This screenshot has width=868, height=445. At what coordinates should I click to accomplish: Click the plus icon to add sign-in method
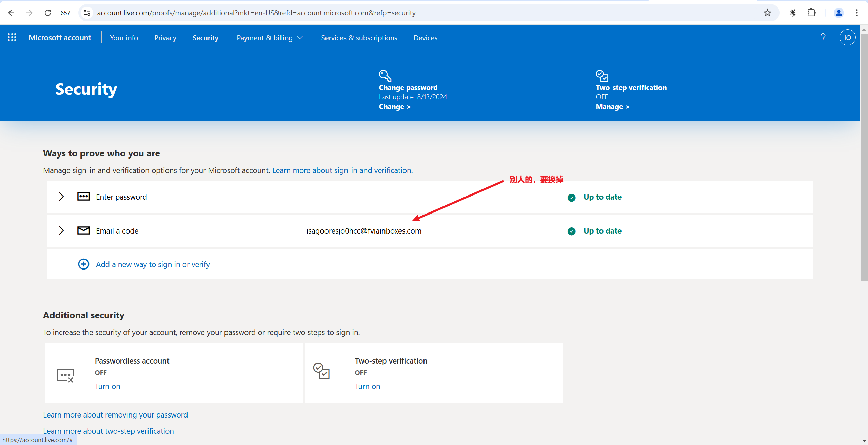click(x=83, y=264)
